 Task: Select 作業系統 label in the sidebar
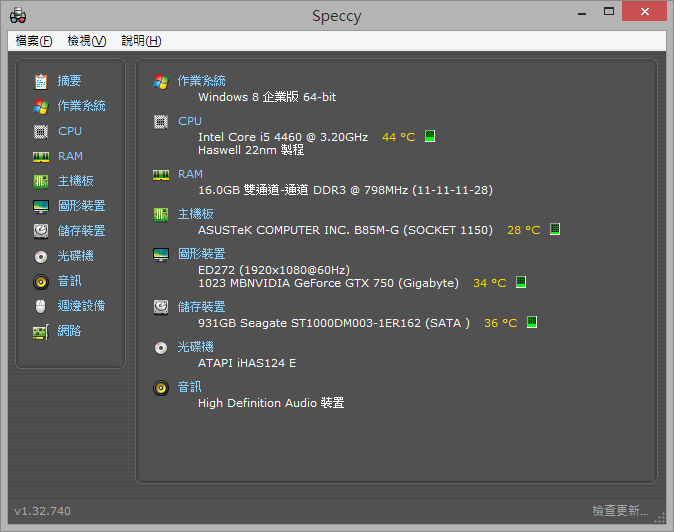[82, 106]
